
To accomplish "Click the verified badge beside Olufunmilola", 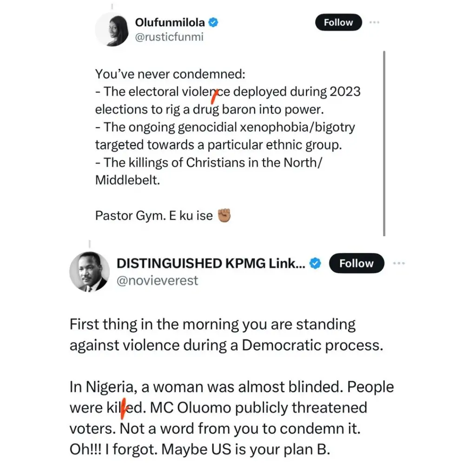I will point(214,22).
